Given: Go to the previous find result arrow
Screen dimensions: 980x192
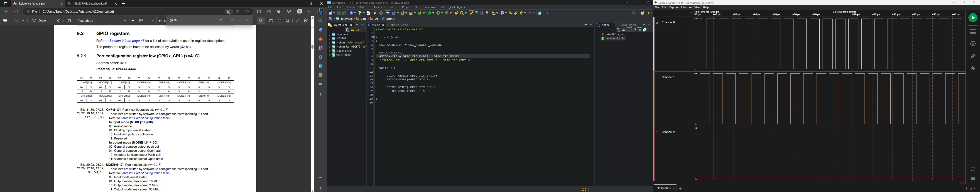Looking at the screenshot, I should [233, 20].
